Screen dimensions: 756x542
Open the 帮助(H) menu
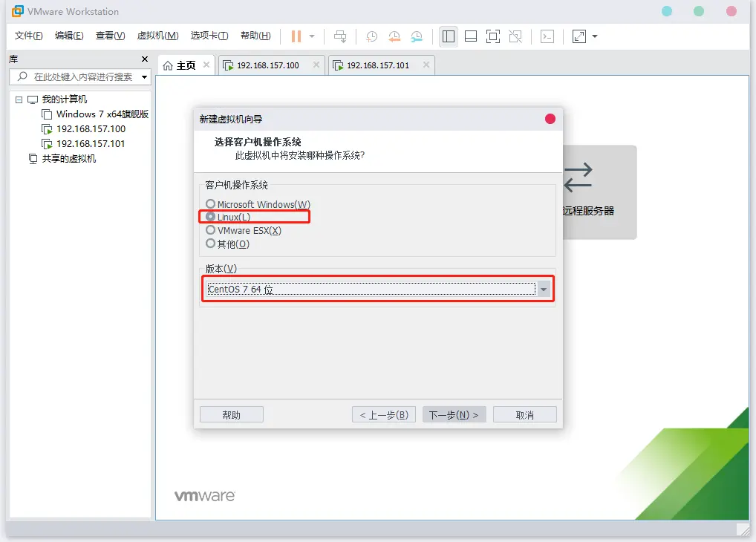click(255, 36)
